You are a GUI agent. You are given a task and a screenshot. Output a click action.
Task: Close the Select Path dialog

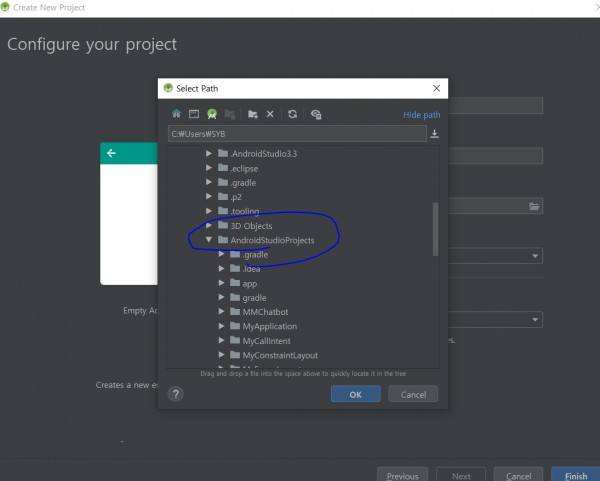(436, 88)
